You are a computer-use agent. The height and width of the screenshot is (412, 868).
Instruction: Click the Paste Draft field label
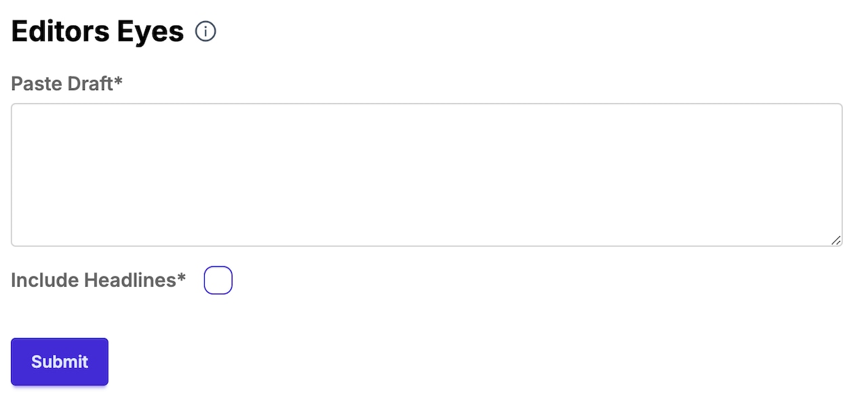click(x=62, y=84)
